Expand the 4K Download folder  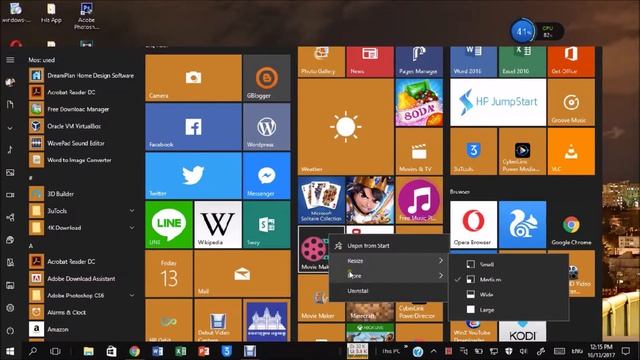coord(132,228)
